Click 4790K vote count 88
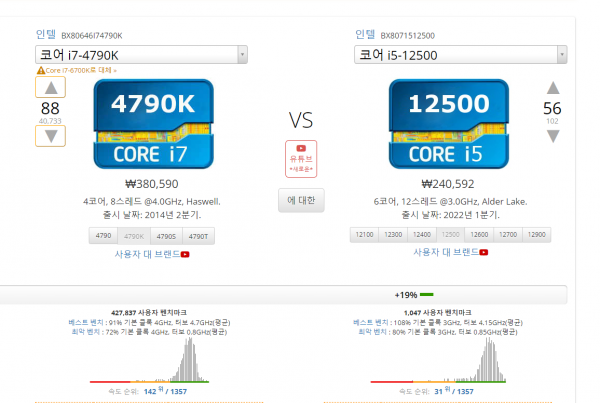The height and width of the screenshot is (403, 600). point(50,109)
